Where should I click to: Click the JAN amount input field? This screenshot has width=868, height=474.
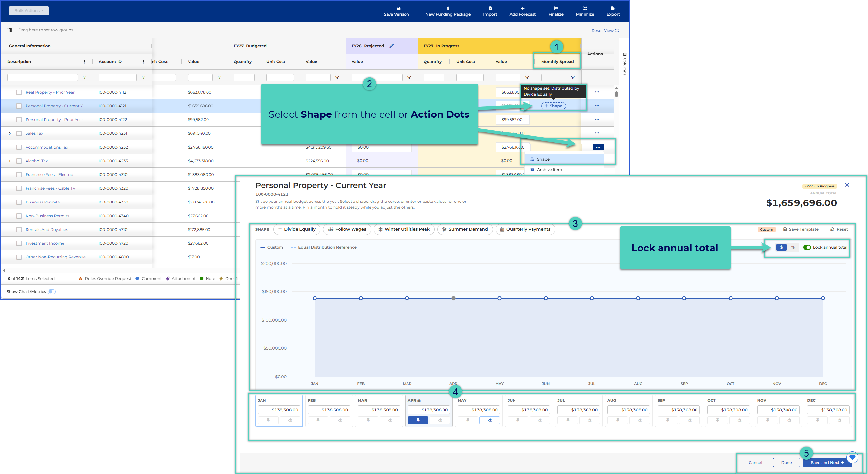click(279, 410)
